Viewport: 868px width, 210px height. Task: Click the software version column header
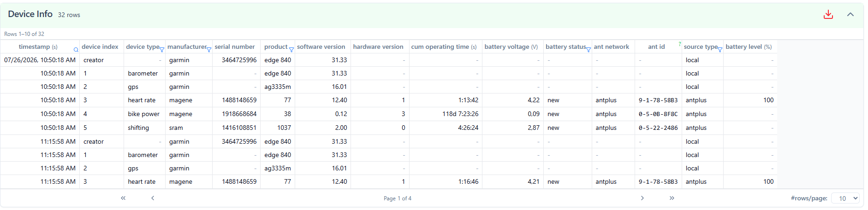tap(321, 47)
